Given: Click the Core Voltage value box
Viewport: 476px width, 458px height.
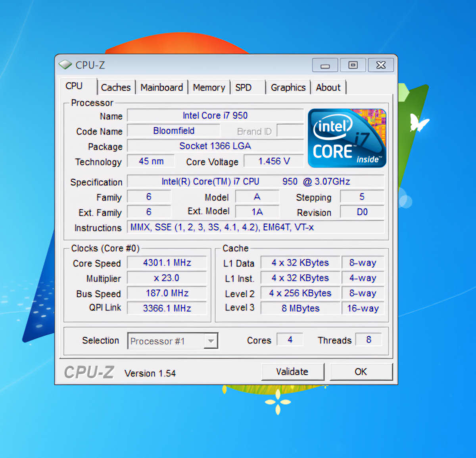Looking at the screenshot, I should point(273,161).
